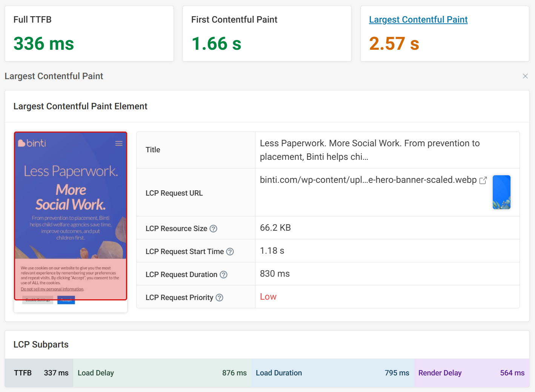
Task: Click the blue LCP image preview thumbnail
Action: coord(501,192)
